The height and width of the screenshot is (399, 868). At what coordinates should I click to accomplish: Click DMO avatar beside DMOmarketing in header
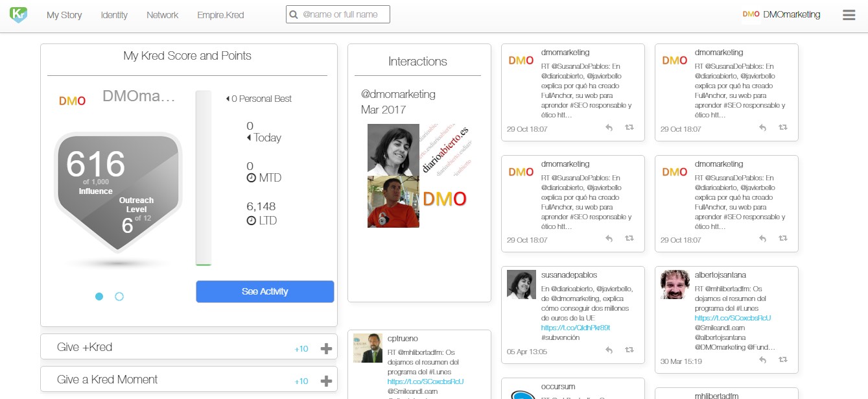[x=751, y=14]
